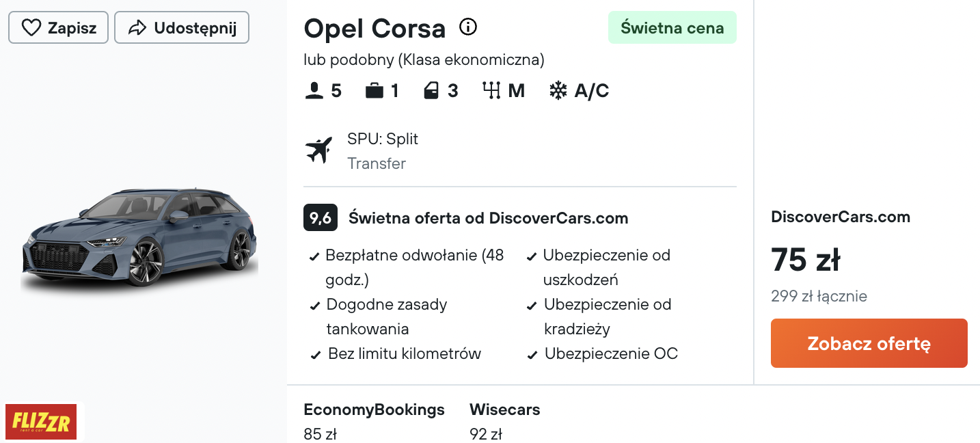This screenshot has width=980, height=443.
Task: Click the heart icon on the Zapisz button
Action: (31, 28)
